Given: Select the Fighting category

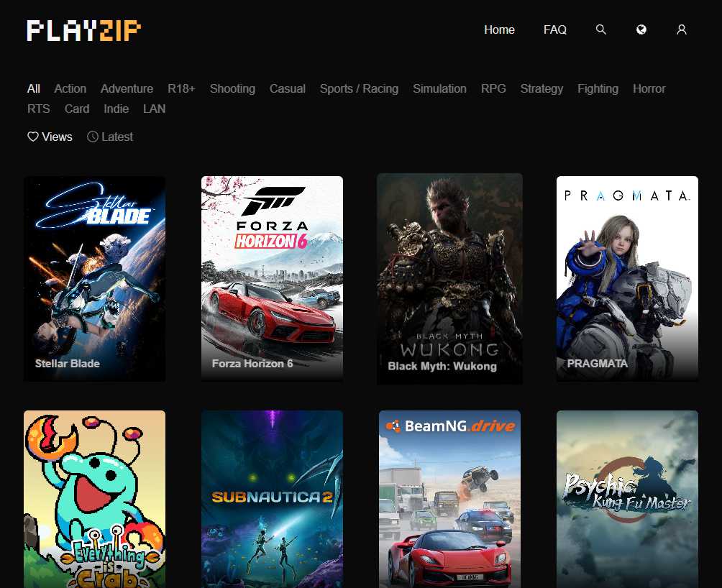Looking at the screenshot, I should click(598, 88).
